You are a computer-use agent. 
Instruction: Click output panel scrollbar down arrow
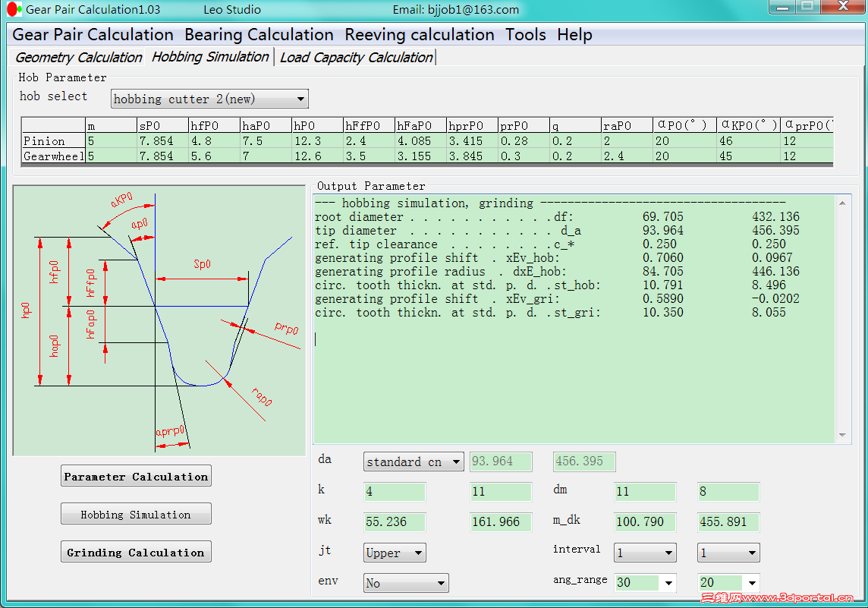[842, 435]
